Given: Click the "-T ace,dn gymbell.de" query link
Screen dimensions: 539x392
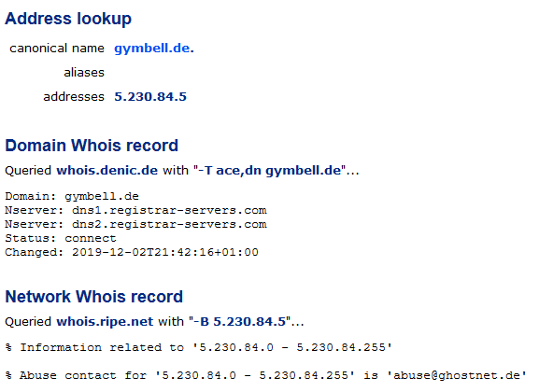Looking at the screenshot, I should tap(269, 171).
